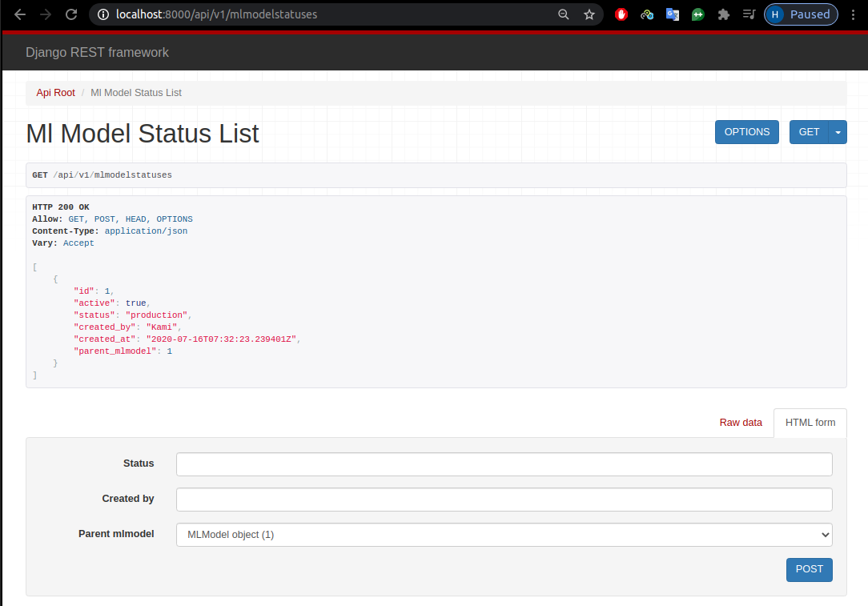Screen dimensions: 868x606
Task: Open the Google Translate extension icon
Action: pyautogui.click(x=673, y=14)
